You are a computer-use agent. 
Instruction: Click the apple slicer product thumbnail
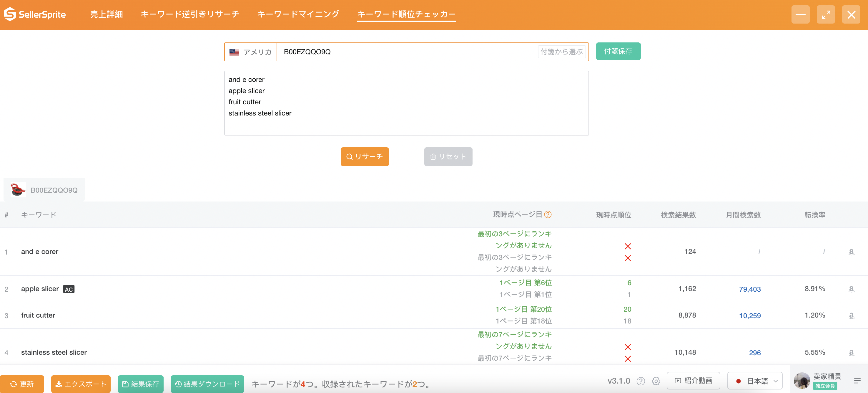coord(18,190)
